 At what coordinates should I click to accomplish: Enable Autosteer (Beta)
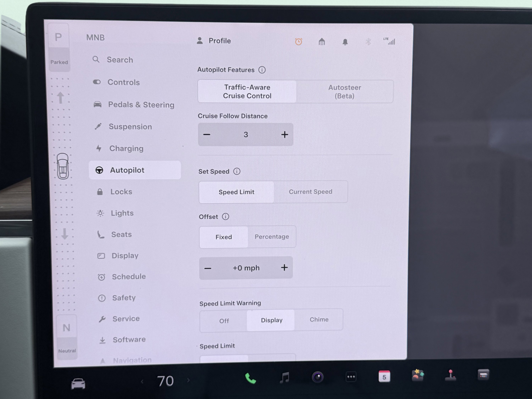[344, 92]
